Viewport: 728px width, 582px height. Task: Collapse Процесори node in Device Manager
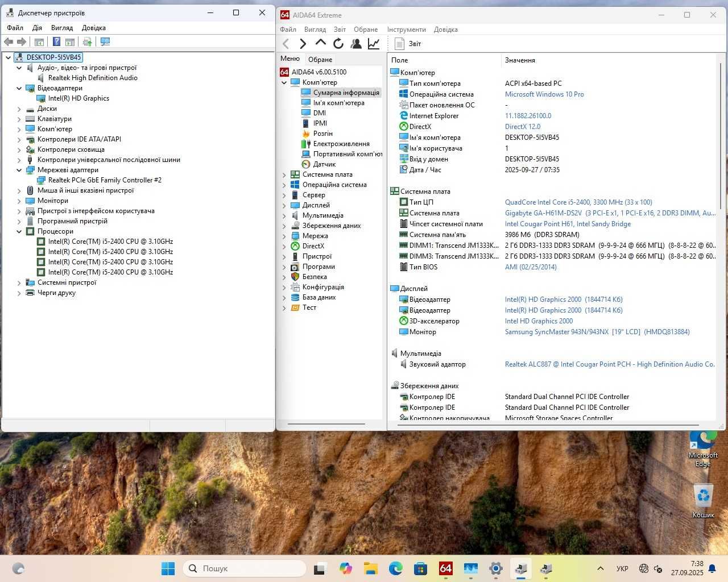19,231
